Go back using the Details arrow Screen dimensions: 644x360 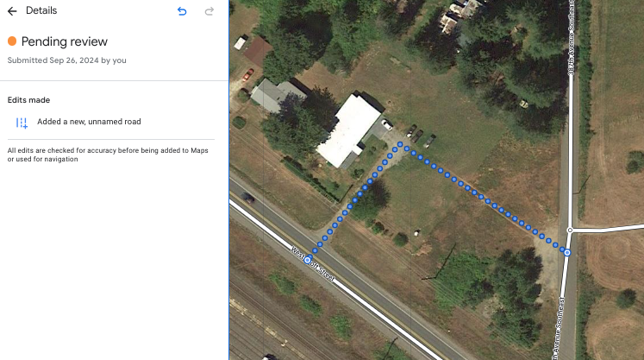coord(12,11)
